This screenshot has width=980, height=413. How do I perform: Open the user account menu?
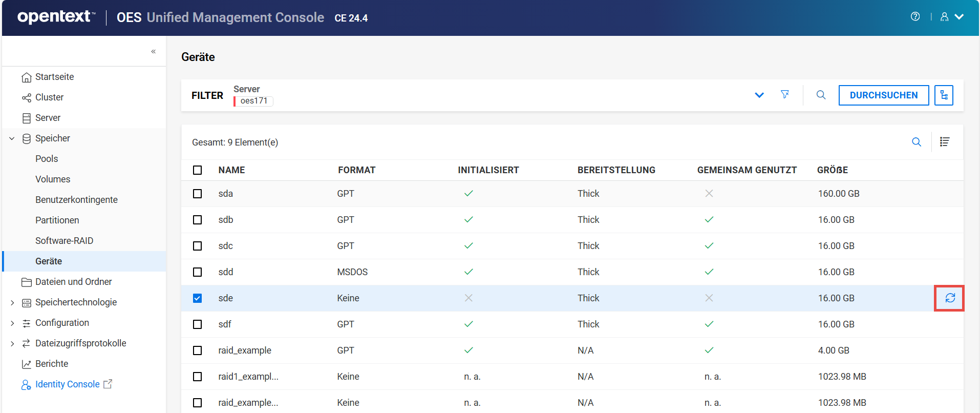[x=951, y=17]
